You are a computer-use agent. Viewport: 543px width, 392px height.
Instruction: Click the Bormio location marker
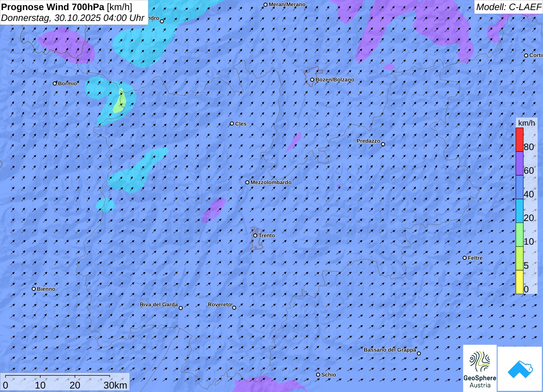coord(55,83)
